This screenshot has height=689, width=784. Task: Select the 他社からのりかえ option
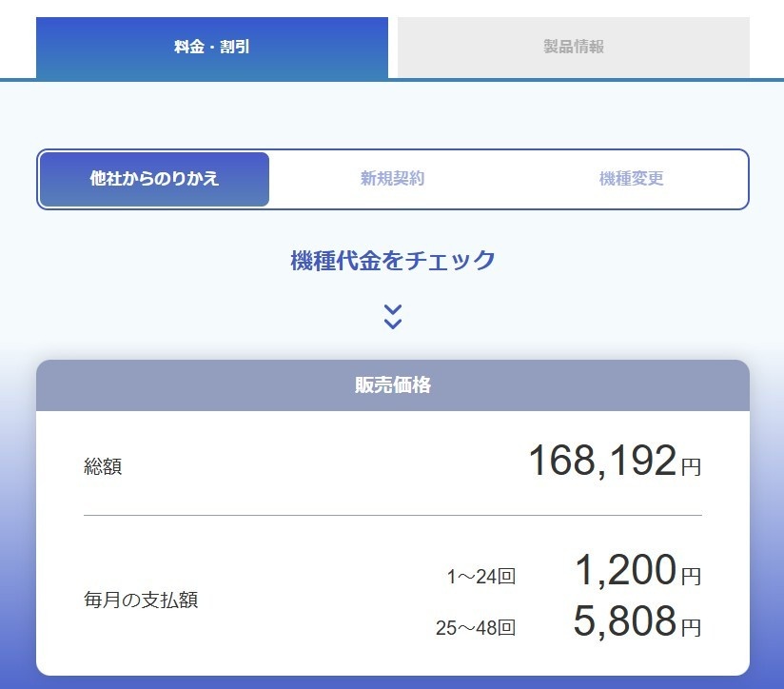coord(155,179)
